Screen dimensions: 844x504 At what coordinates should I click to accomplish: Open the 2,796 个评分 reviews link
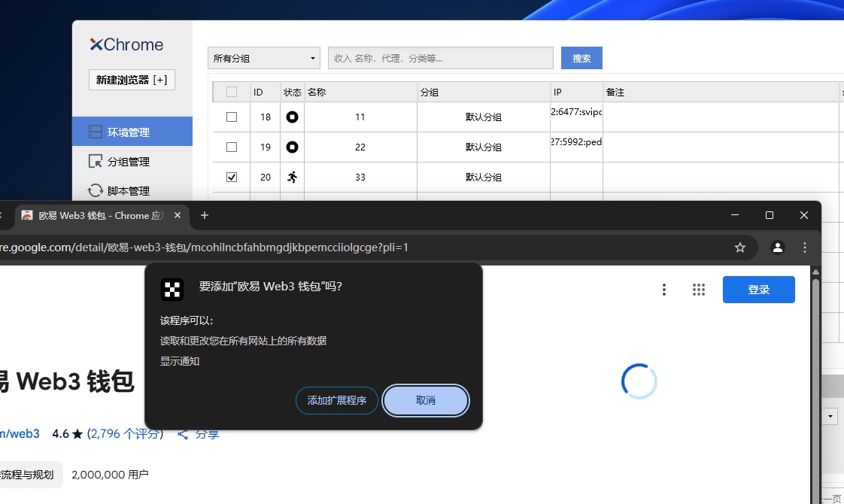pyautogui.click(x=125, y=434)
